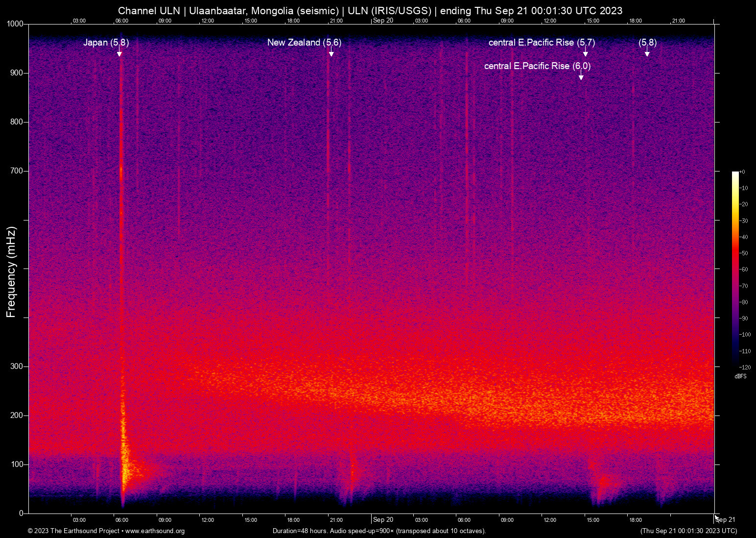Click the Japan (5.8) annotation text

[x=106, y=43]
